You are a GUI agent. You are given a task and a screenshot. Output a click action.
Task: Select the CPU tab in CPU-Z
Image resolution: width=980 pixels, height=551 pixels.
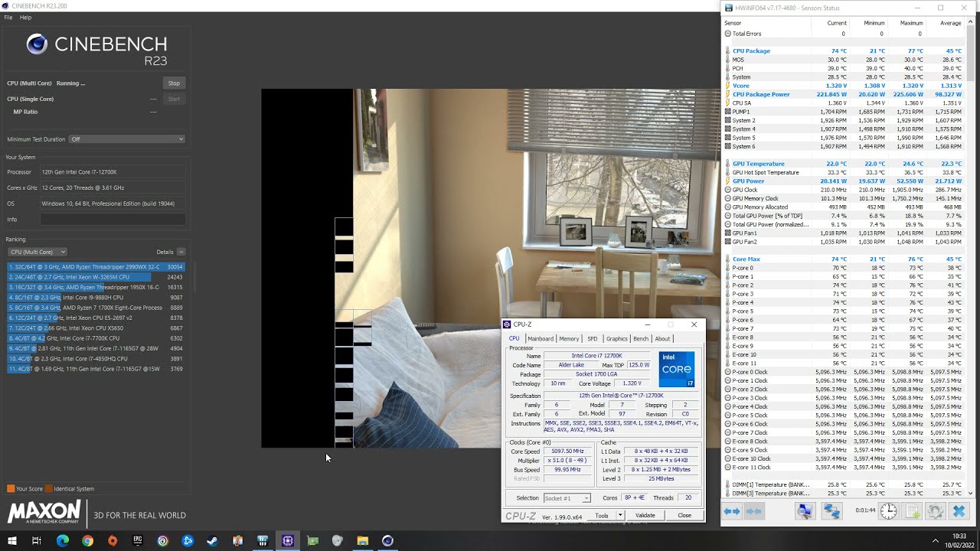(x=514, y=338)
